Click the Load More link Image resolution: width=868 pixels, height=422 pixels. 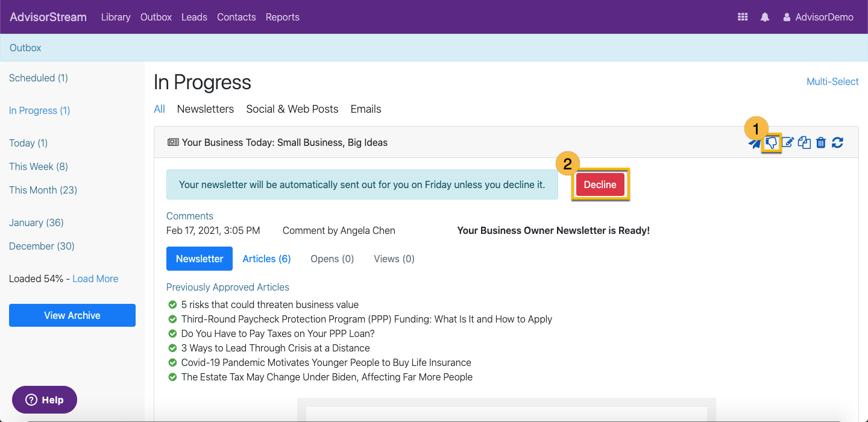click(95, 279)
